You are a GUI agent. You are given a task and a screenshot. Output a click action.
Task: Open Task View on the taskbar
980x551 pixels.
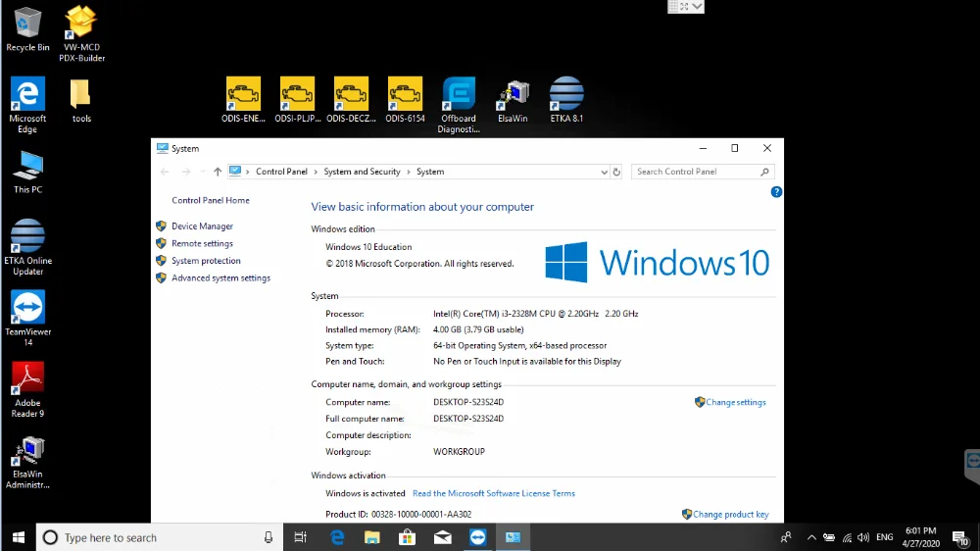(x=301, y=537)
